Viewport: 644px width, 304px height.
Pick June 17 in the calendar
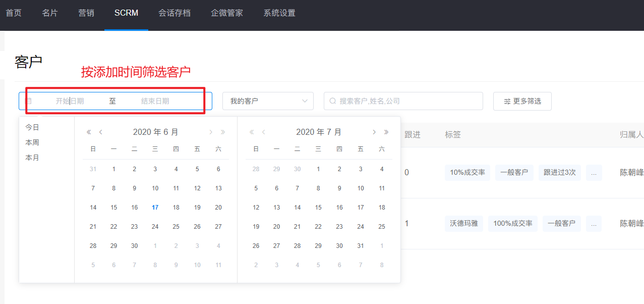155,208
